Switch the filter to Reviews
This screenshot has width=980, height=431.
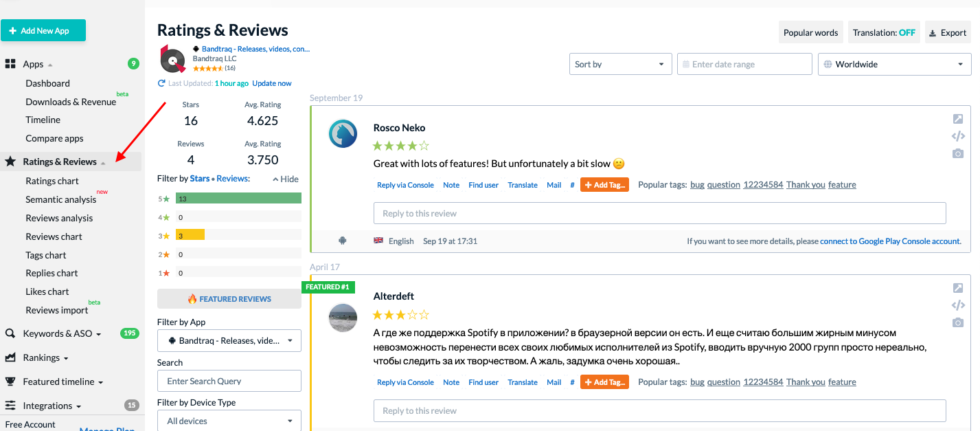tap(232, 179)
